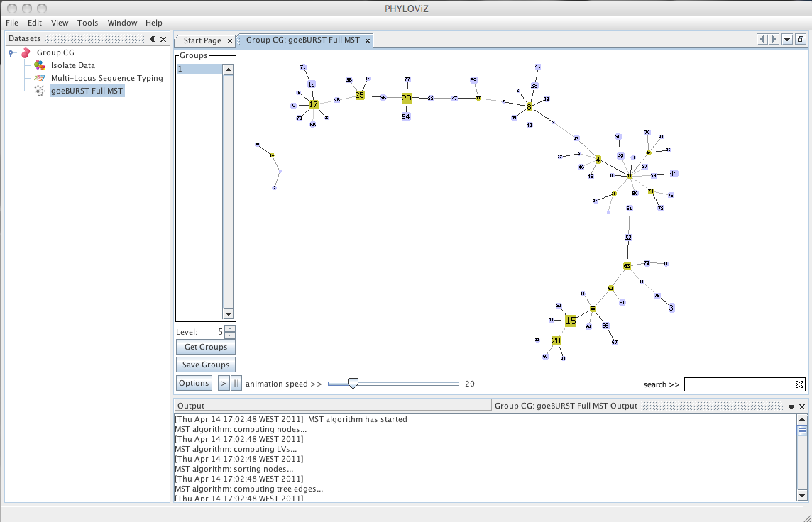Play the graph animation
Screen dimensions: 812x522
(223, 384)
